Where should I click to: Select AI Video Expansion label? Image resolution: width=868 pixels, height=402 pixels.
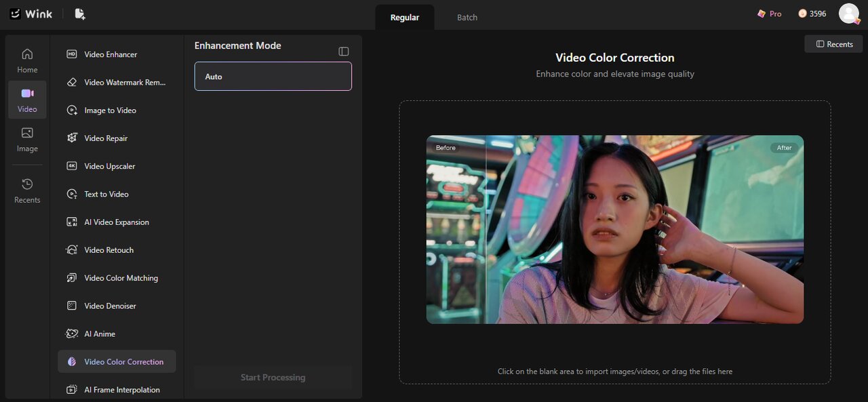pyautogui.click(x=117, y=222)
